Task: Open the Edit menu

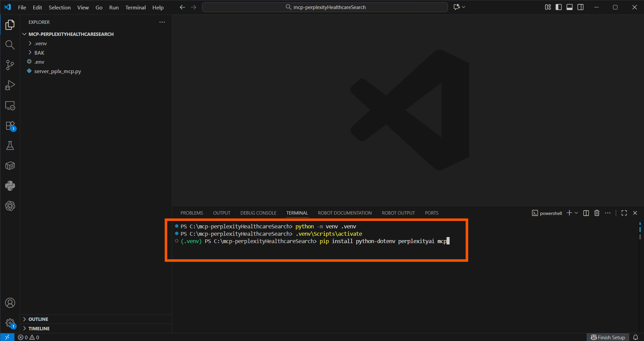Action: [37, 7]
